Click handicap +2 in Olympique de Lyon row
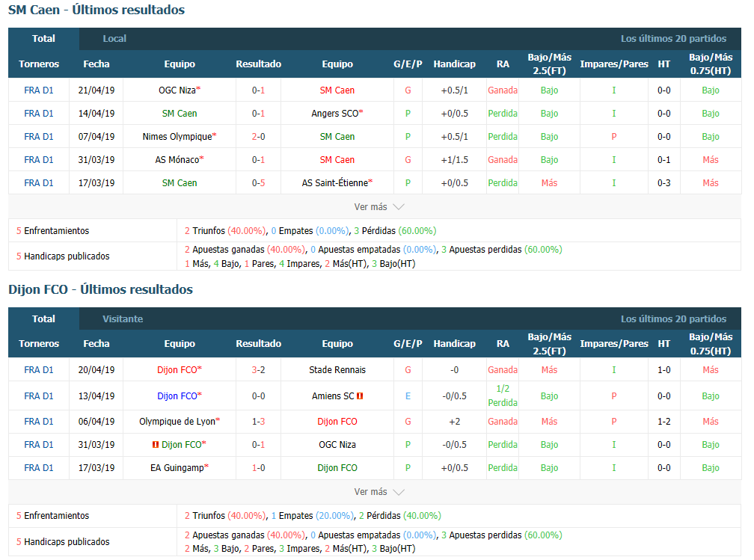This screenshot has height=560, width=754. 455,422
